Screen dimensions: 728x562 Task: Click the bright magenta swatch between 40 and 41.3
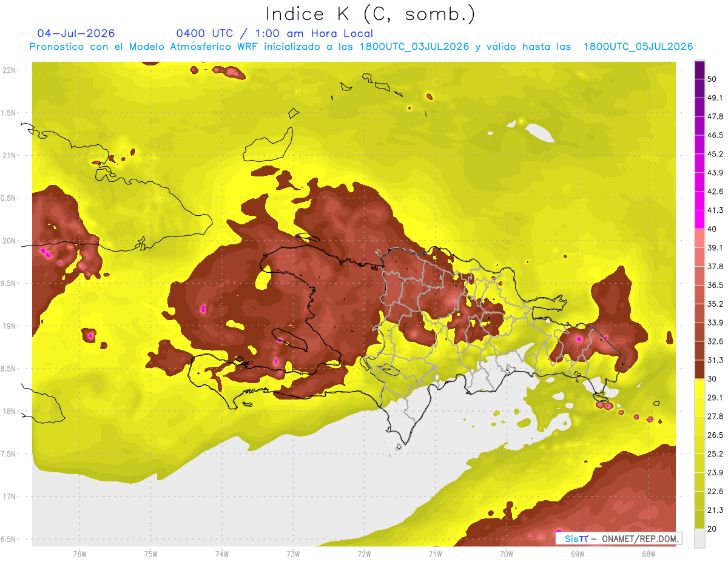pos(699,219)
